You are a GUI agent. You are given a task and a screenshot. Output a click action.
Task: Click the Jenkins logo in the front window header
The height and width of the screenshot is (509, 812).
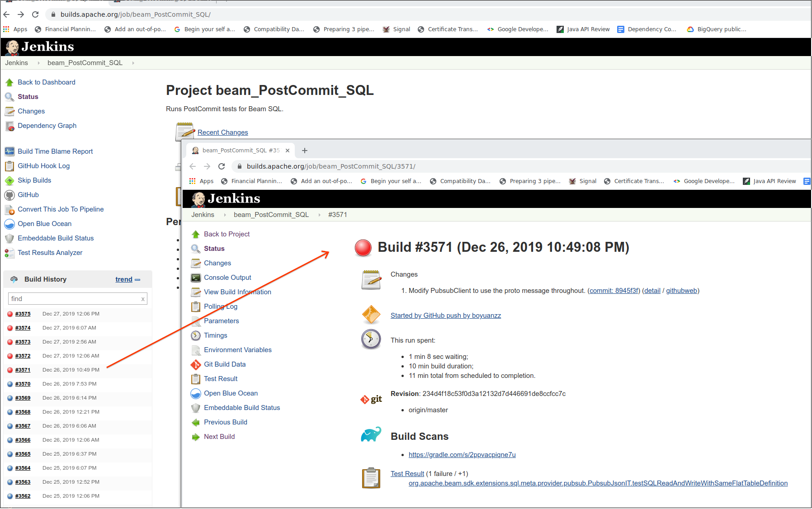[226, 199]
